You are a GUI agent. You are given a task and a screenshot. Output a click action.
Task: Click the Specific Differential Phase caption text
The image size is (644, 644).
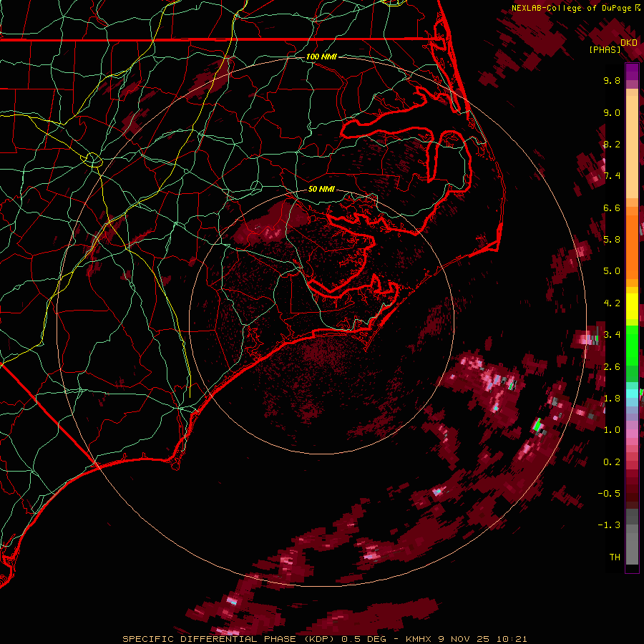pyautogui.click(x=324, y=639)
